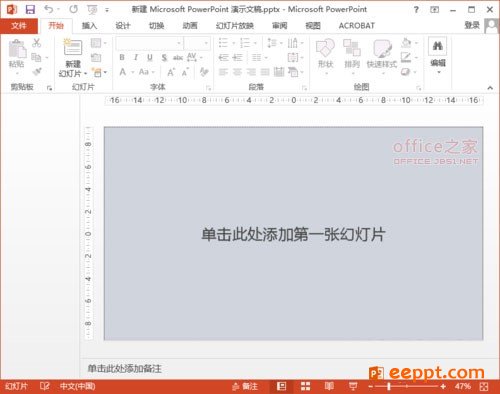Click the zoom slider handle in status bar
Viewport: 500px width, 394px height.
click(389, 386)
